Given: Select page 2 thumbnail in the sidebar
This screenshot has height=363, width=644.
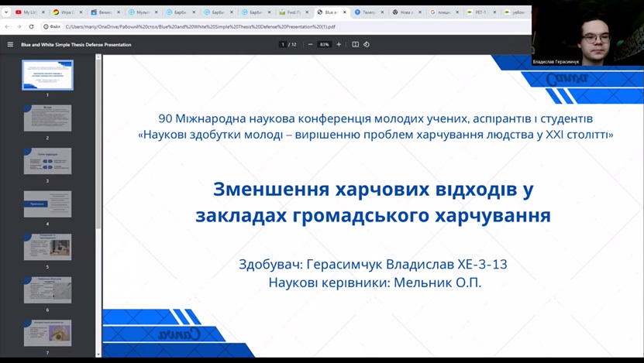Looking at the screenshot, I should (47, 118).
